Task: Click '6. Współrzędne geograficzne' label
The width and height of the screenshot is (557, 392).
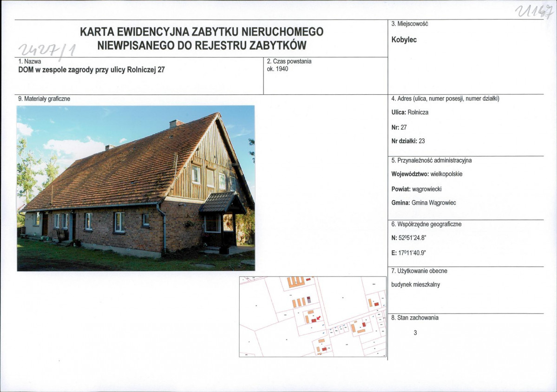Action: [426, 224]
